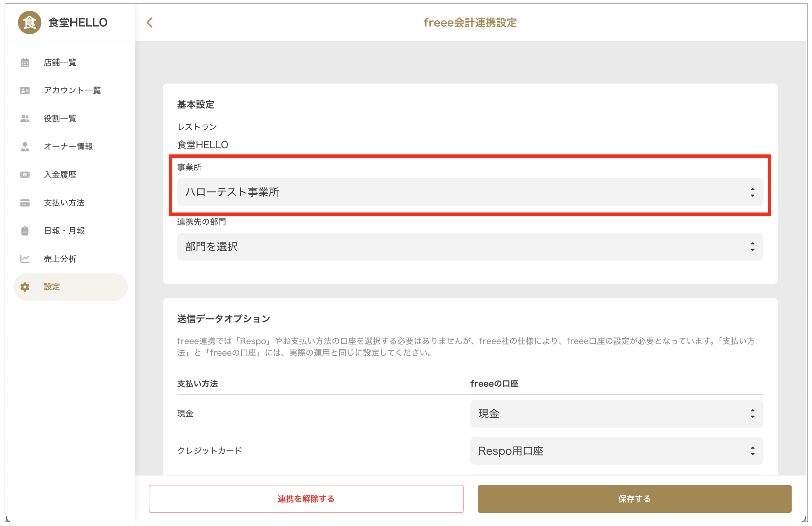Open the 日報・月報 menu item

pyautogui.click(x=71, y=231)
